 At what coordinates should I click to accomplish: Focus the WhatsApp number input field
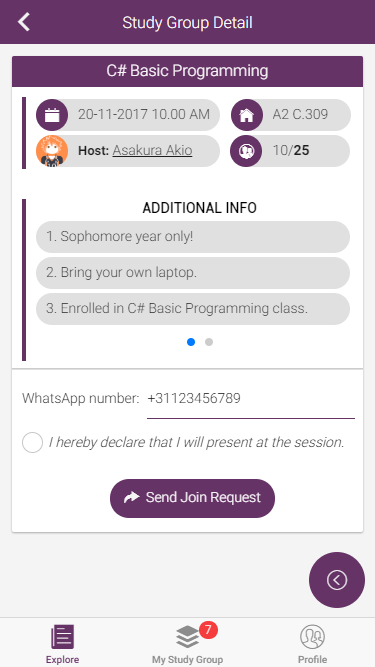click(x=251, y=399)
